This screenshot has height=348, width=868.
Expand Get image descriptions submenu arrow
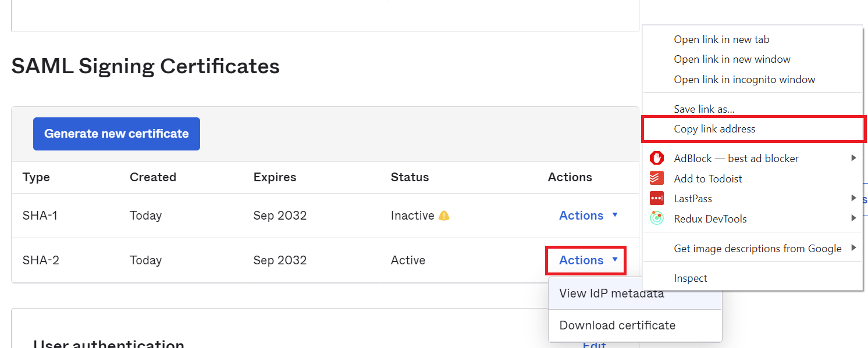tap(853, 247)
